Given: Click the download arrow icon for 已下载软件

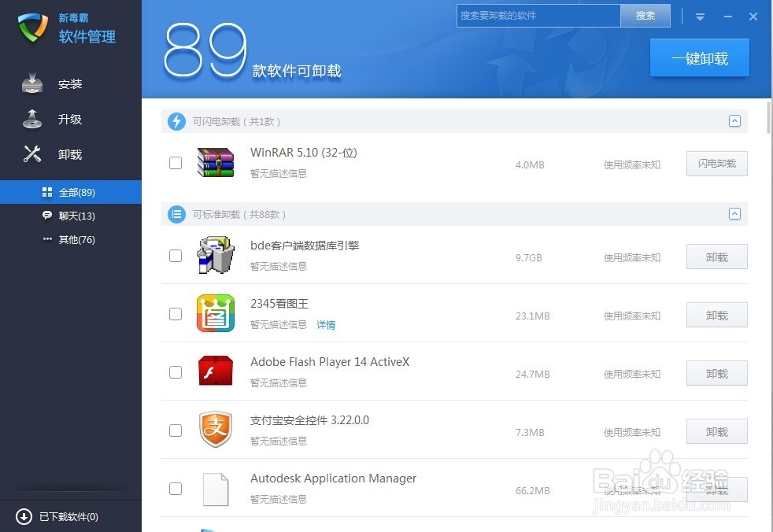Looking at the screenshot, I should [x=24, y=516].
